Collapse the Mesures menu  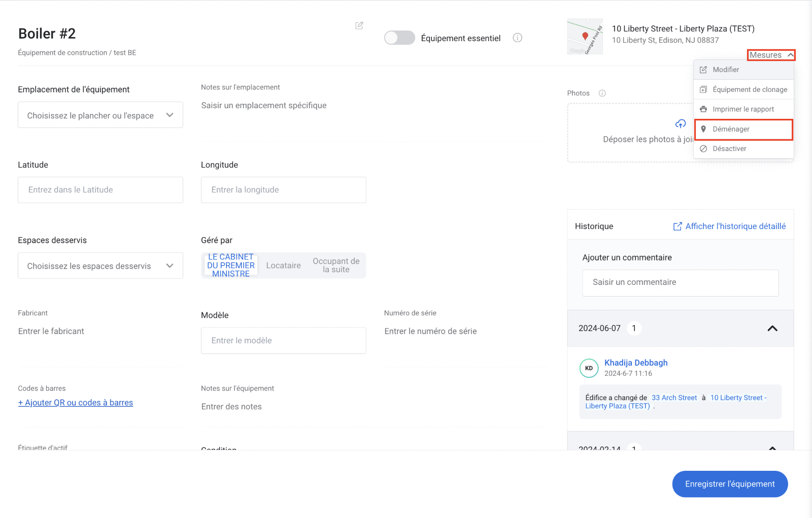coord(771,55)
